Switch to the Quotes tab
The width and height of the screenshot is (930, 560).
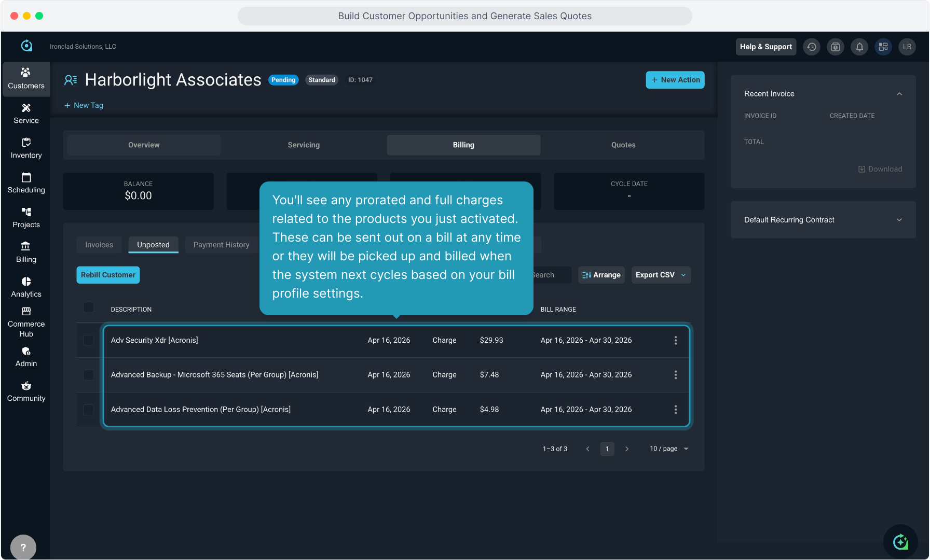(x=623, y=145)
